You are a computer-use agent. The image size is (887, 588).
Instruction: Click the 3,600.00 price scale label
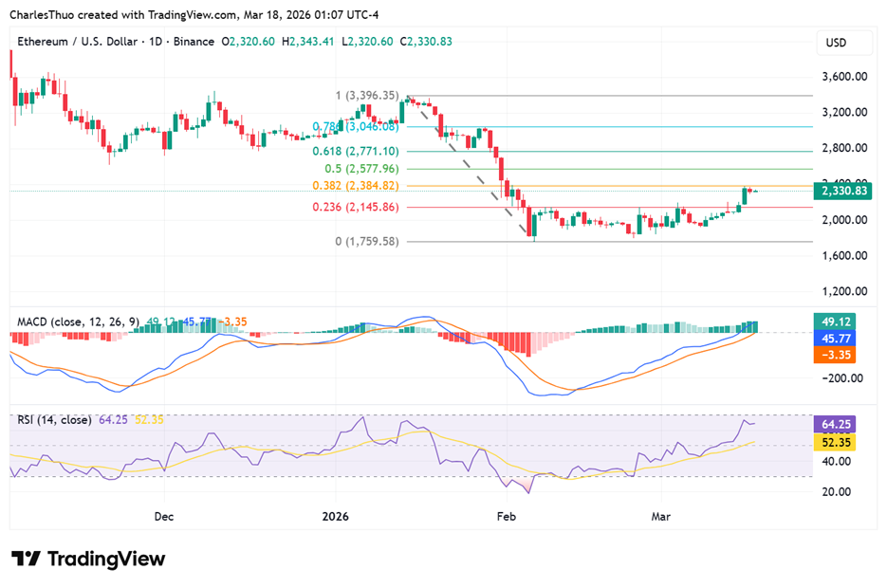coord(843,77)
